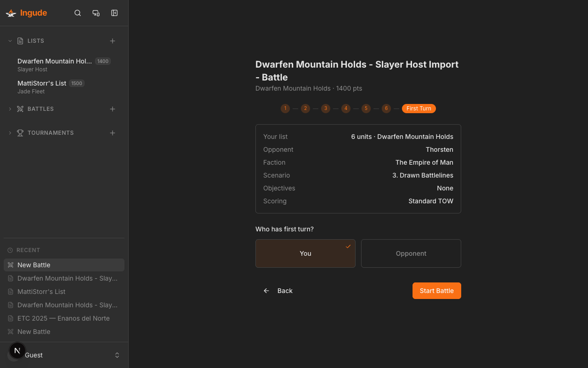Select You for first turn
Viewport: 588px width, 368px height.
[305, 253]
